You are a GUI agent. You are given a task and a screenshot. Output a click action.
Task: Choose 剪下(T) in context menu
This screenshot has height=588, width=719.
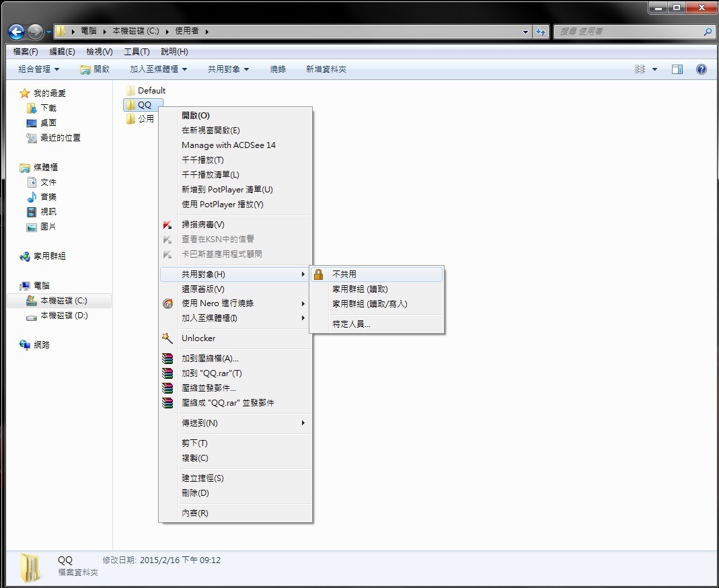[x=235, y=443]
